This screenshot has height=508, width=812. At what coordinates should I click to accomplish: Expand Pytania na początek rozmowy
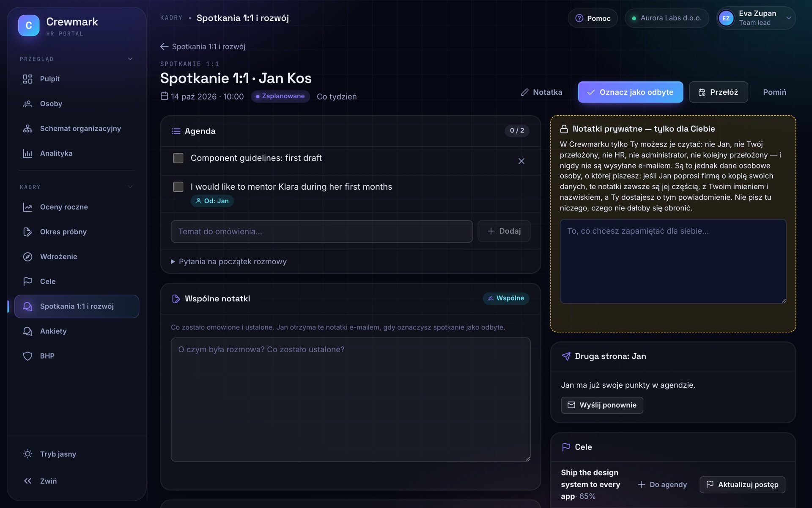(x=229, y=262)
